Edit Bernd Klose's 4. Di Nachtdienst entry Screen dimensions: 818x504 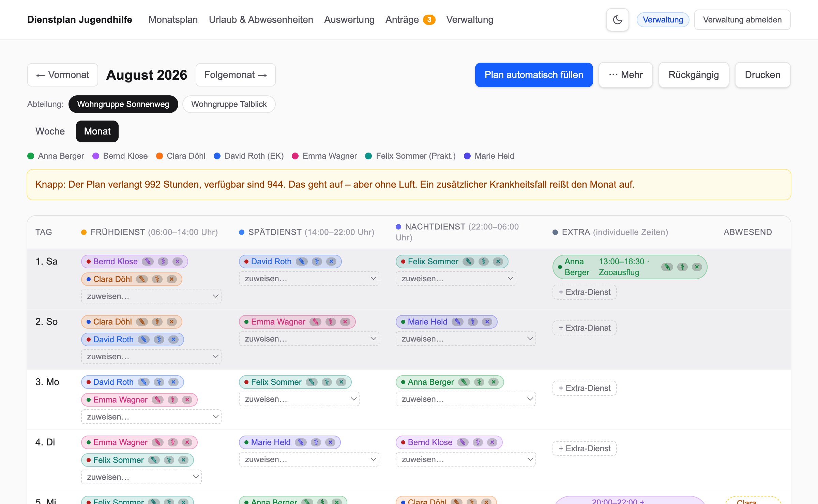463,442
